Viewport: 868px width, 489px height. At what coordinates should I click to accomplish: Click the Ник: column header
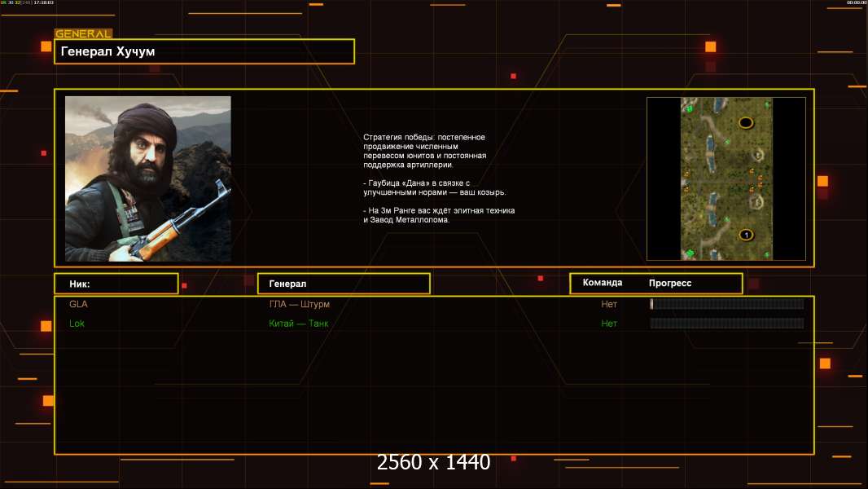[116, 284]
